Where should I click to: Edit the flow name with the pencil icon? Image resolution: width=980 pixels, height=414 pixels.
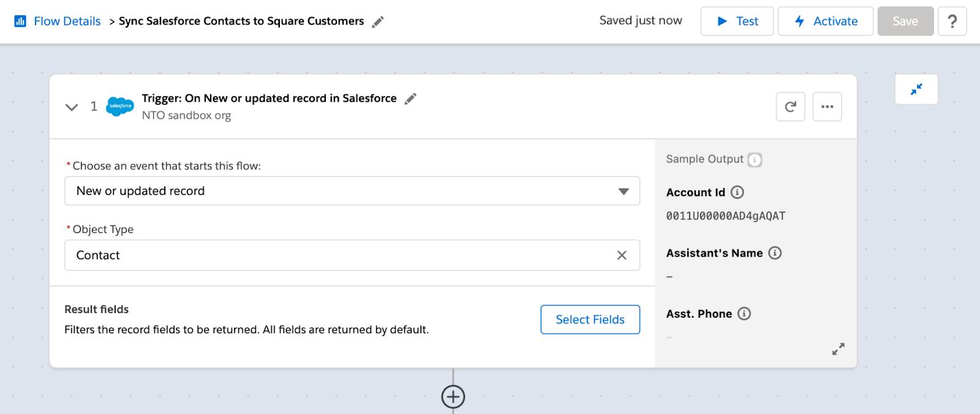(379, 21)
